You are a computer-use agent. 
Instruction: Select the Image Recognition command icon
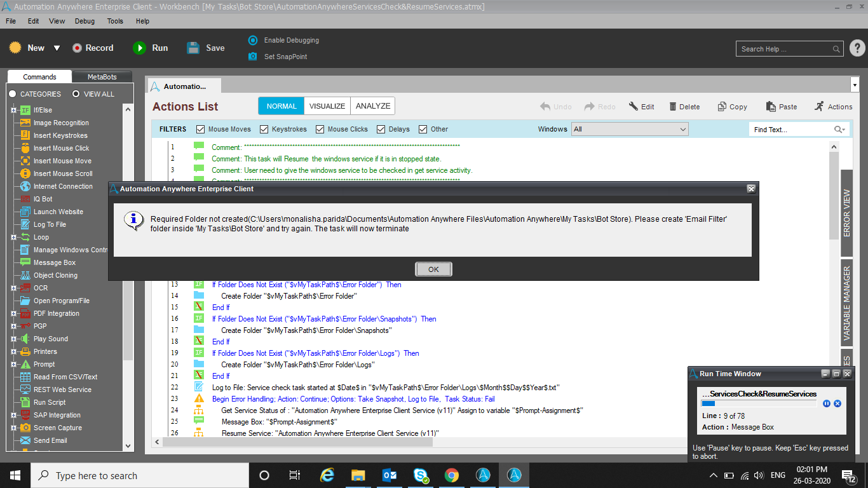click(x=25, y=123)
